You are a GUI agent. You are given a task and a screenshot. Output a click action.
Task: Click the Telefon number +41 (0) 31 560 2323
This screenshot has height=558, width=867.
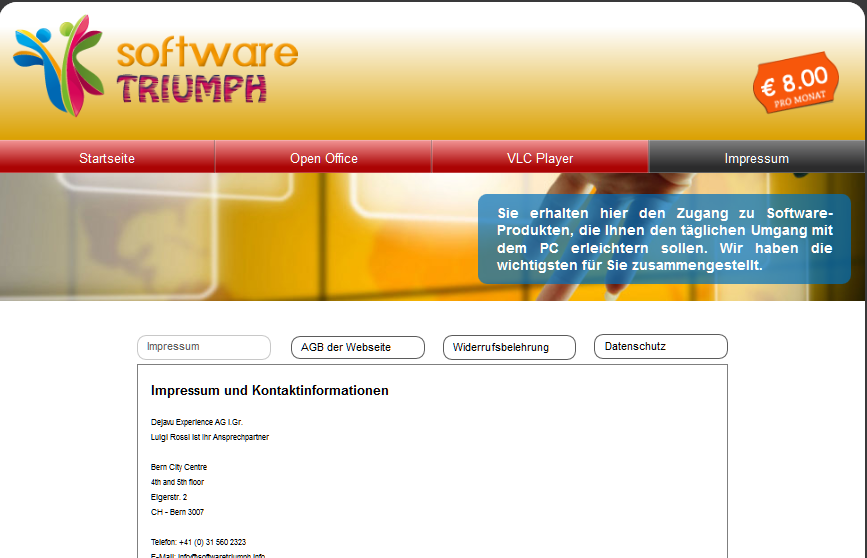pos(212,542)
